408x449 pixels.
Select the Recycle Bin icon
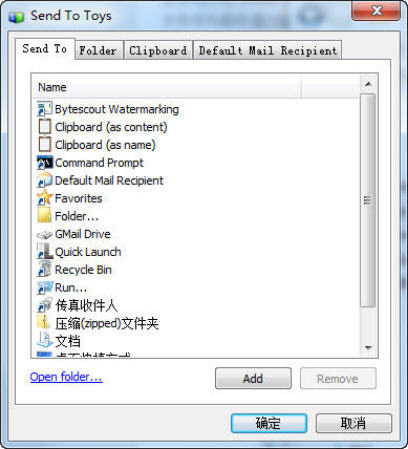pyautogui.click(x=44, y=269)
